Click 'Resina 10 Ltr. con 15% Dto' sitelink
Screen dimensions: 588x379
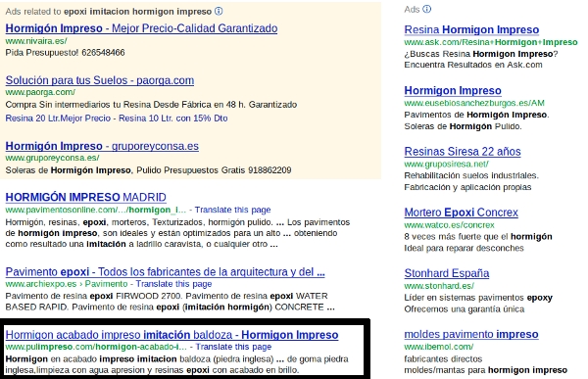click(x=173, y=118)
